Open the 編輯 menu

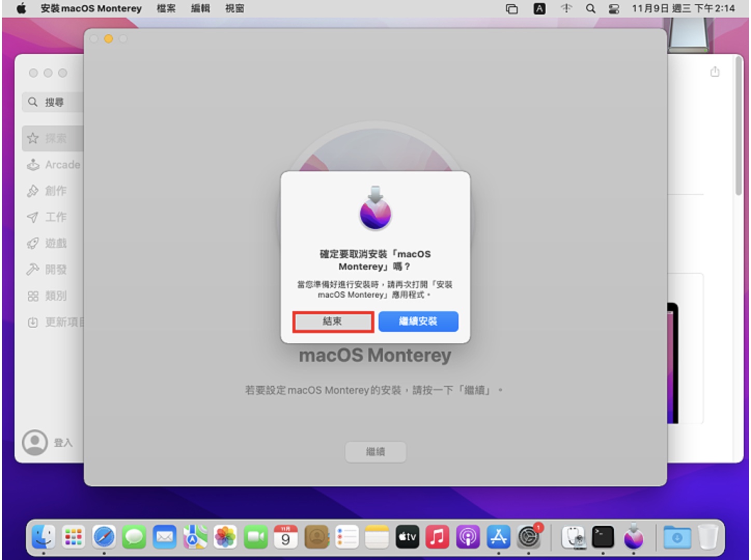[x=200, y=8]
